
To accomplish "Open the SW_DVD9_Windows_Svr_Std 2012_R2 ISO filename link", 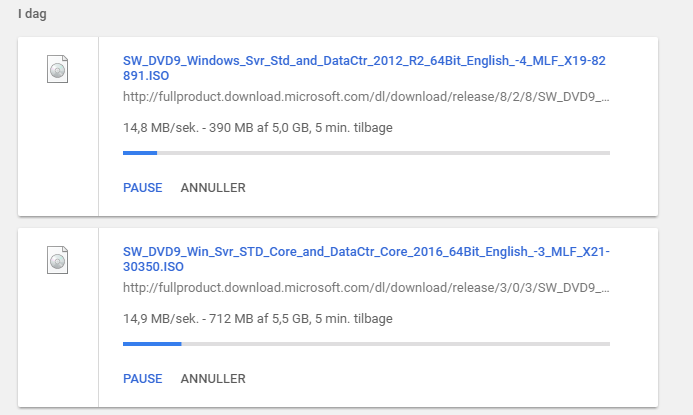I will pyautogui.click(x=364, y=68).
